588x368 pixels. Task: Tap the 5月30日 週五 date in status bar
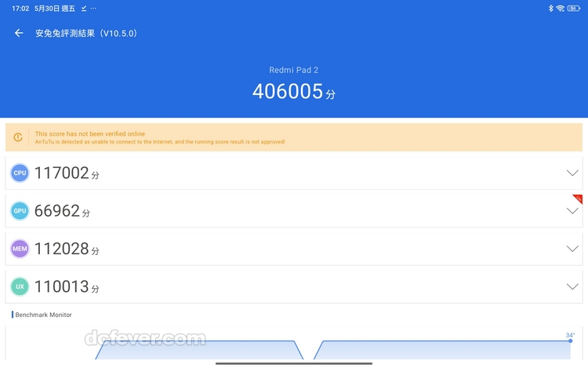[55, 9]
